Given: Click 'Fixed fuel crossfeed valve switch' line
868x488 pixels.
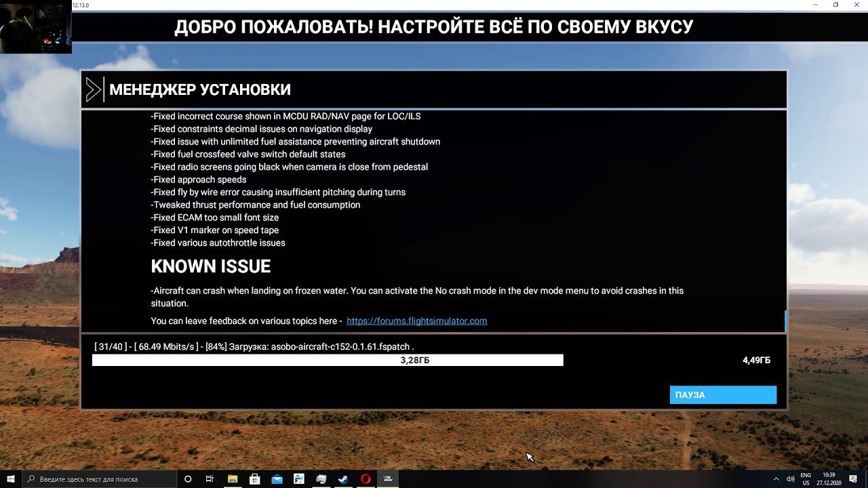Looking at the screenshot, I should (x=248, y=154).
